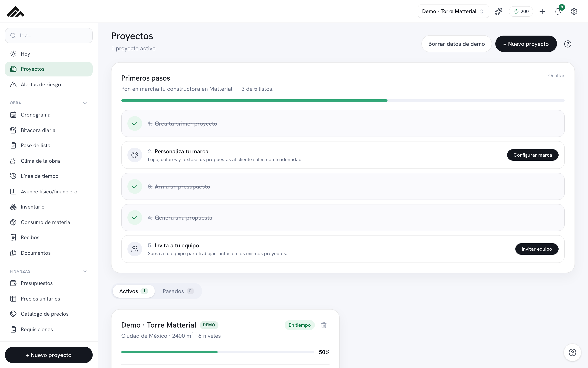The width and height of the screenshot is (588, 368).
Task: Switch to the Activos tab
Action: pyautogui.click(x=133, y=291)
